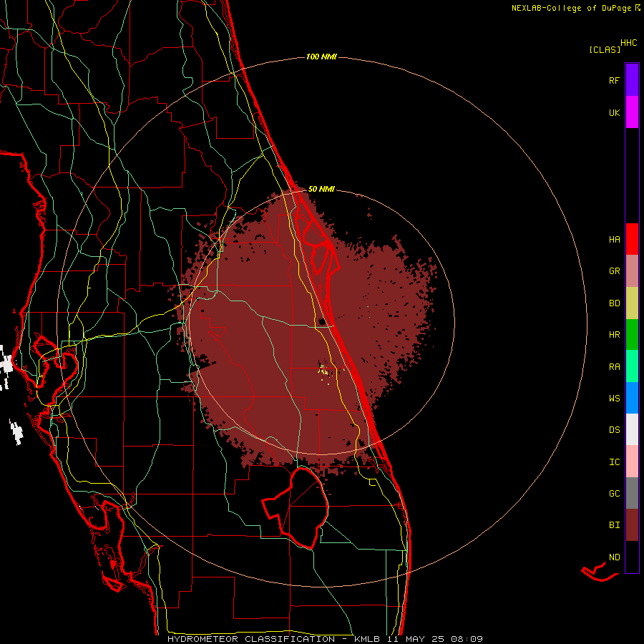Screen dimensions: 644x644
Task: Click the HR green legend swatch
Action: click(x=632, y=334)
